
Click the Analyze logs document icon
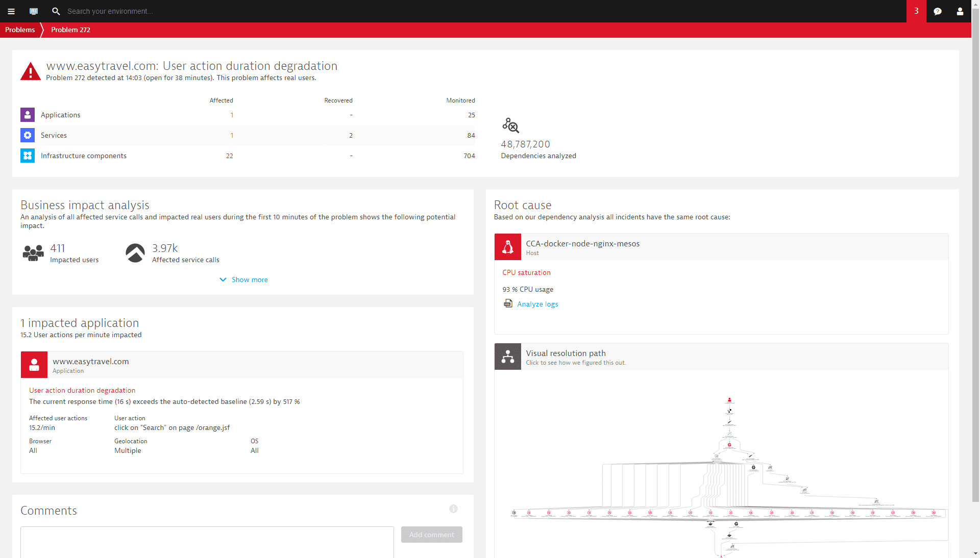pos(508,304)
